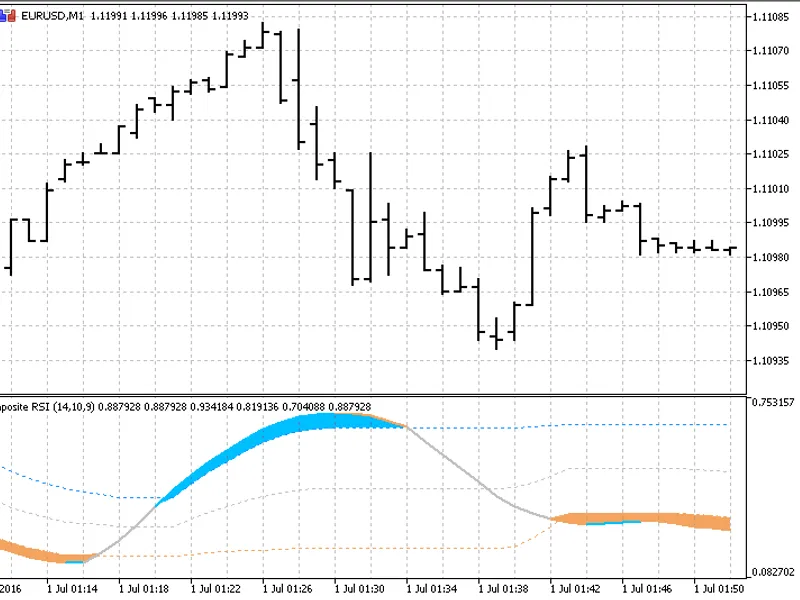Select the 1.11070 price axis label
This screenshot has height=600, width=800.
tap(770, 51)
